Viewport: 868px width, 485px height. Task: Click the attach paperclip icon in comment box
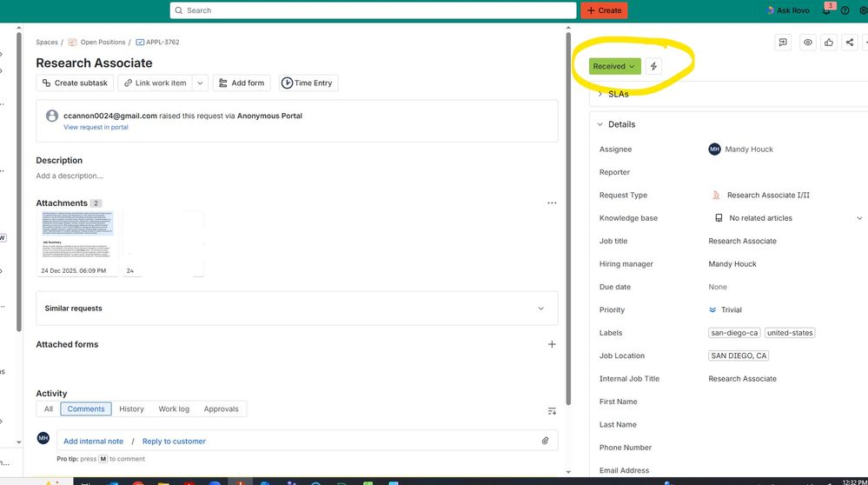(x=546, y=442)
